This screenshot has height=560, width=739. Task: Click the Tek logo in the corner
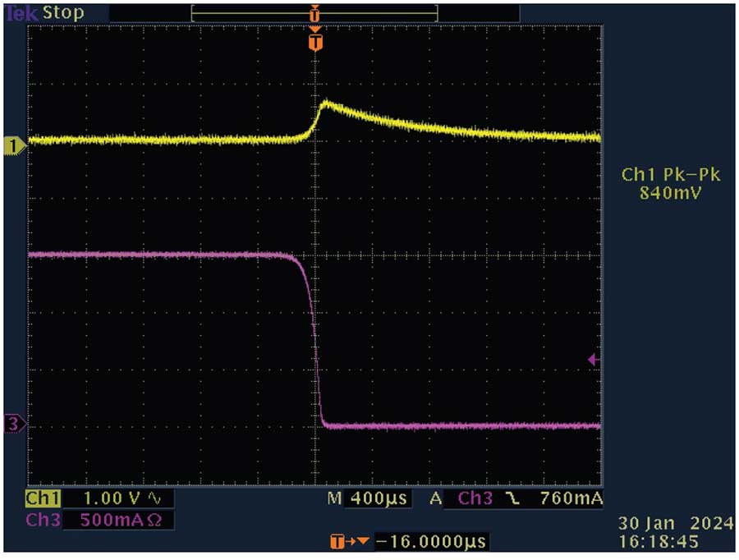(19, 13)
